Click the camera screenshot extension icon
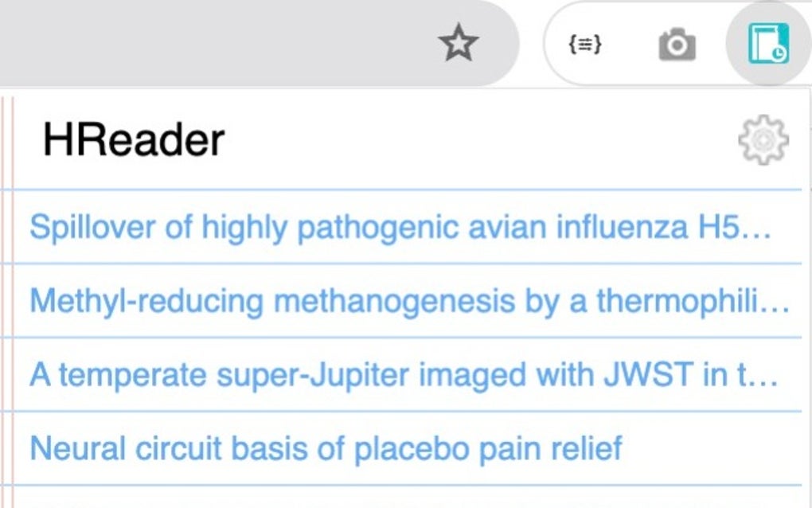Viewport: 812px width, 508px height. tap(677, 45)
